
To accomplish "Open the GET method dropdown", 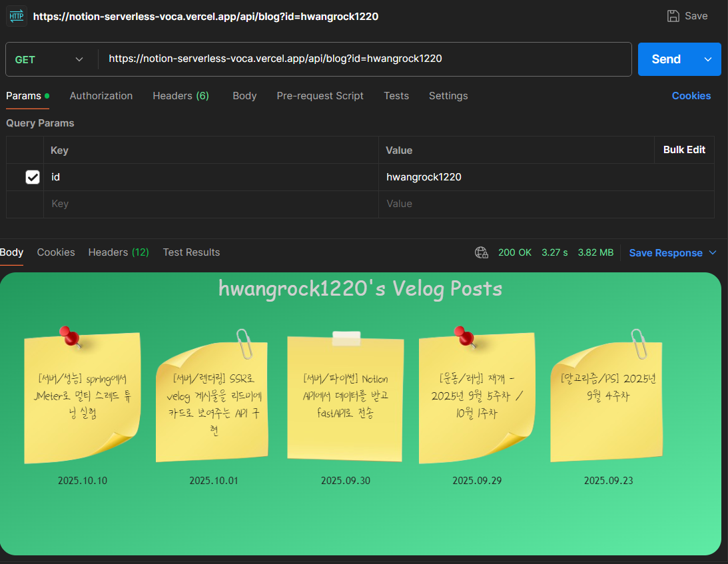I will click(50, 59).
